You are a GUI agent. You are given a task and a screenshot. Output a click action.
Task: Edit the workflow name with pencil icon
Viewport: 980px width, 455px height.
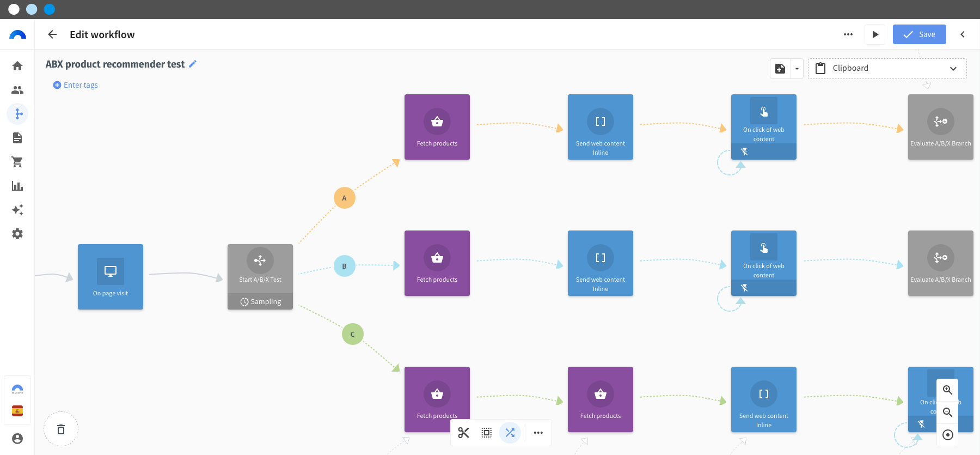(x=193, y=64)
